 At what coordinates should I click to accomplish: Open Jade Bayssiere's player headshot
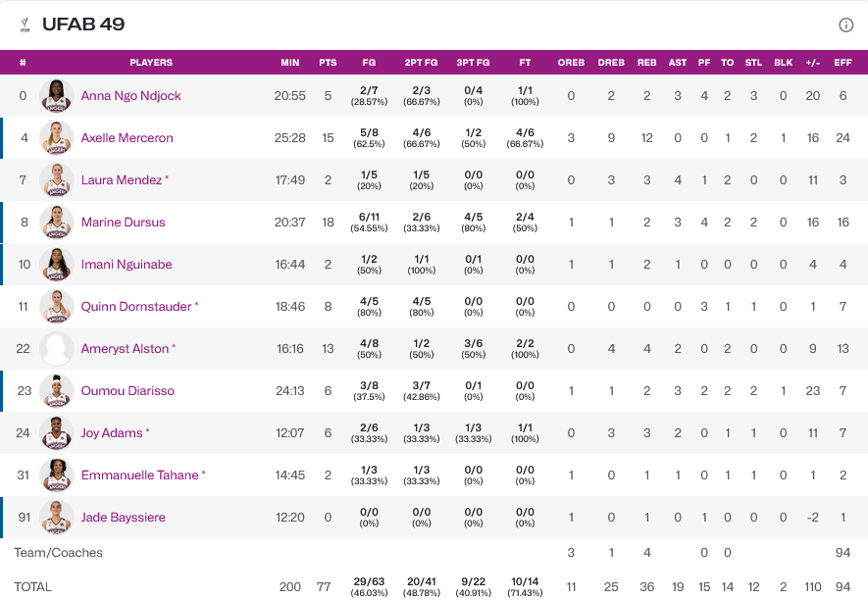pyautogui.click(x=57, y=518)
